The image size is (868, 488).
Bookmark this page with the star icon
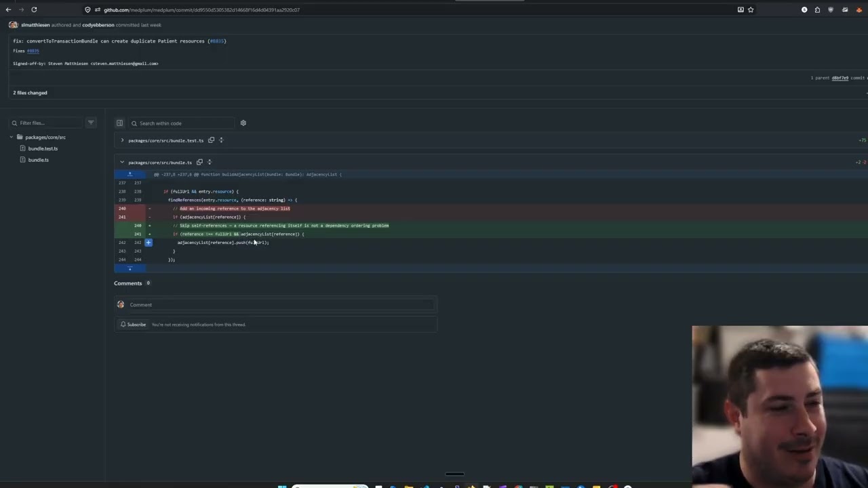[751, 9]
